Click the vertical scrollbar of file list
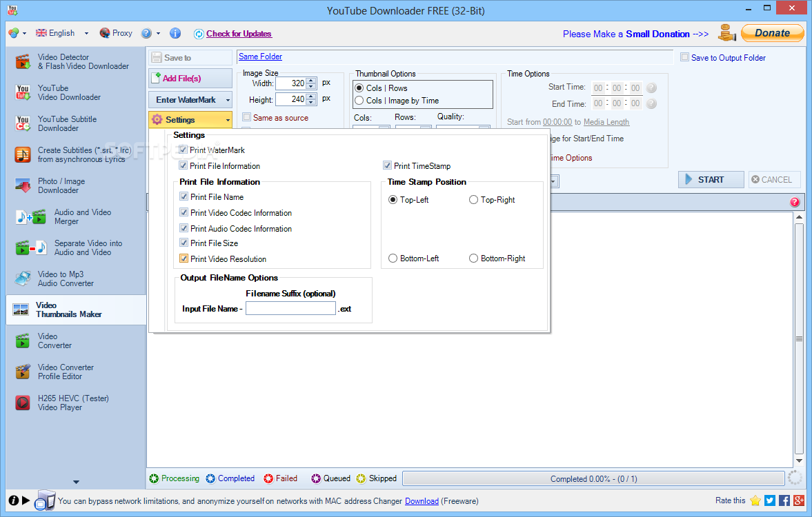Viewport: 812px width, 517px height. 799,338
